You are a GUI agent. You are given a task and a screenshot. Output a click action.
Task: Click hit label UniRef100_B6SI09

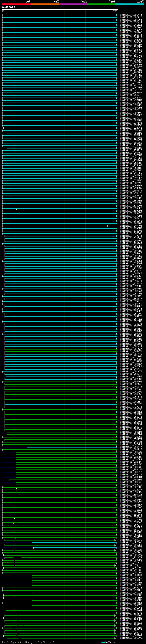(131, 635)
